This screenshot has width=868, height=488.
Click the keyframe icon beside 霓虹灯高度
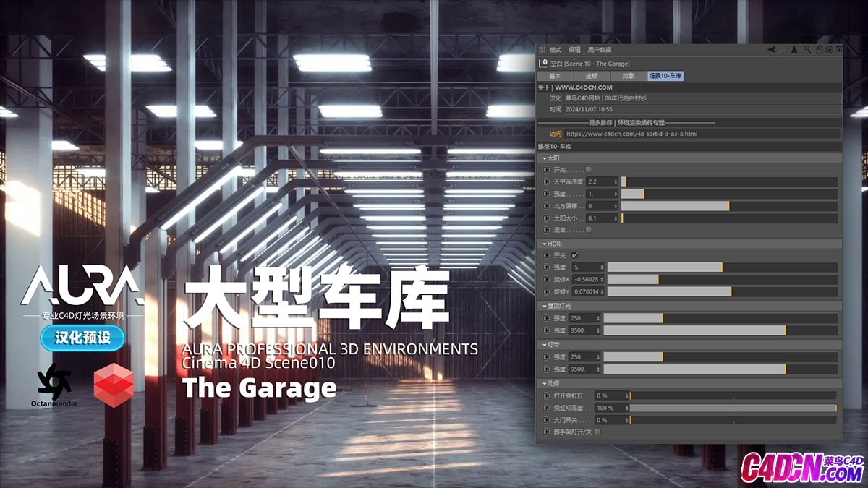[546, 408]
